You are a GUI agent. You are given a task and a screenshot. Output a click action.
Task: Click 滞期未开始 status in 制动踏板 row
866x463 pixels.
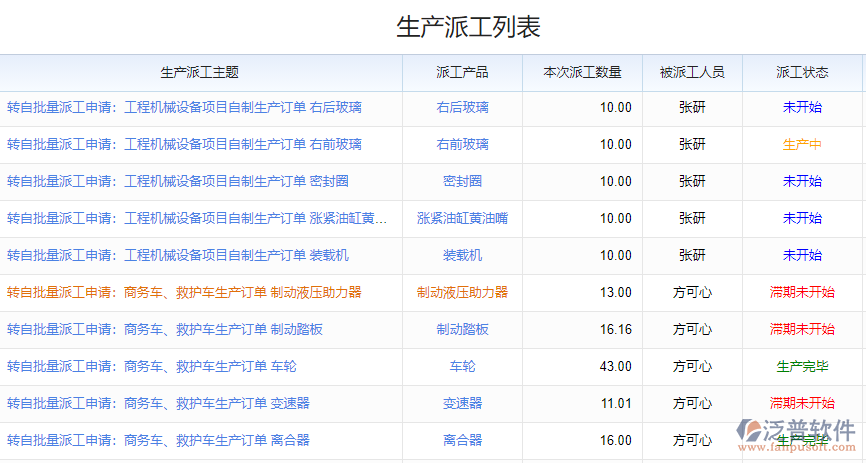tap(802, 329)
